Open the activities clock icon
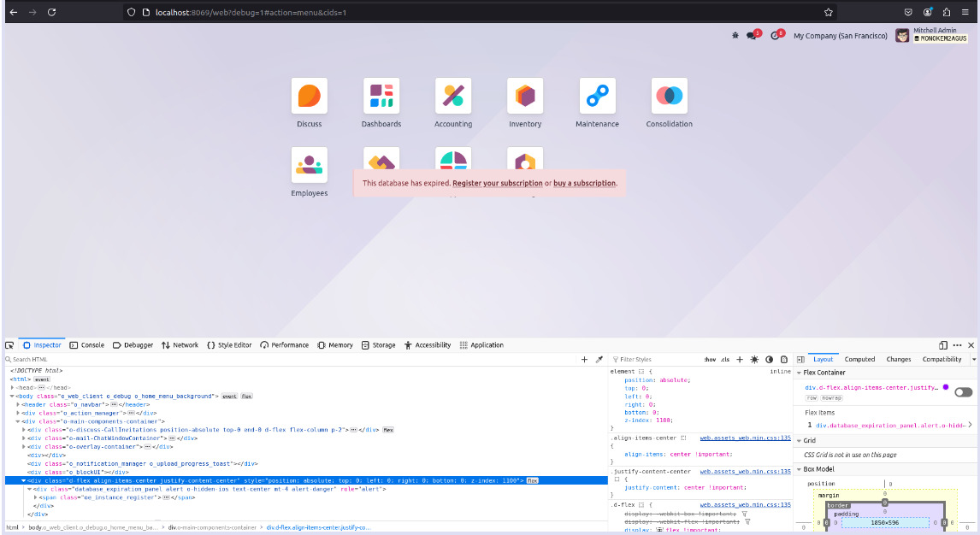 [776, 36]
